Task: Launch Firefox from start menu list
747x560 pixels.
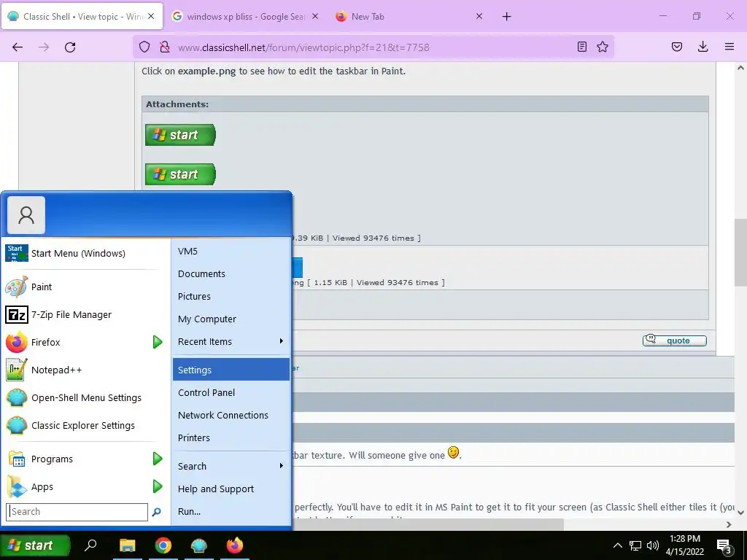Action: coord(76,342)
